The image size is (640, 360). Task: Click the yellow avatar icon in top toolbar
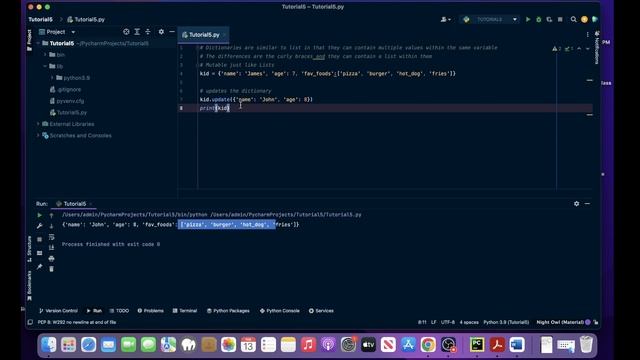click(x=584, y=19)
